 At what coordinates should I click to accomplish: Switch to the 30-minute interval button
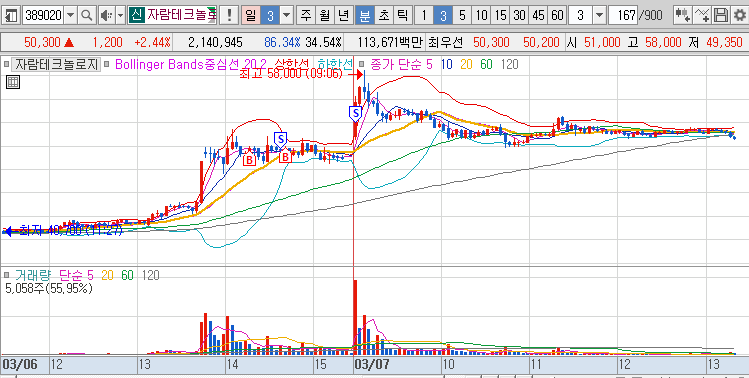point(520,16)
